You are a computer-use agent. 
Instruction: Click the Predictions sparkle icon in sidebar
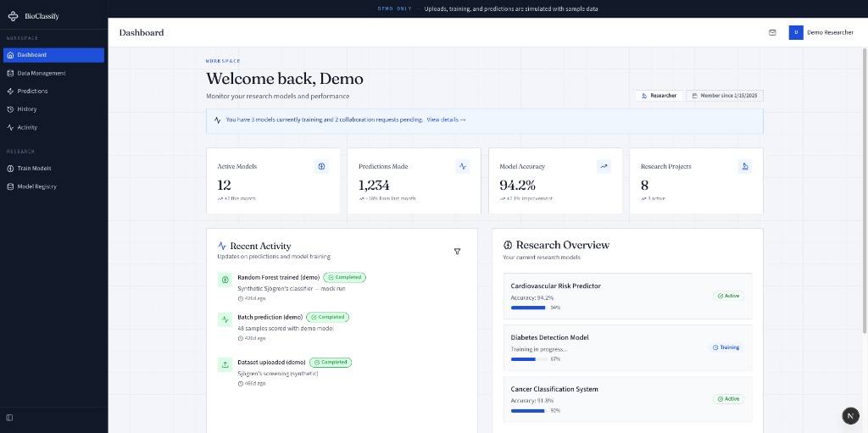[10, 91]
